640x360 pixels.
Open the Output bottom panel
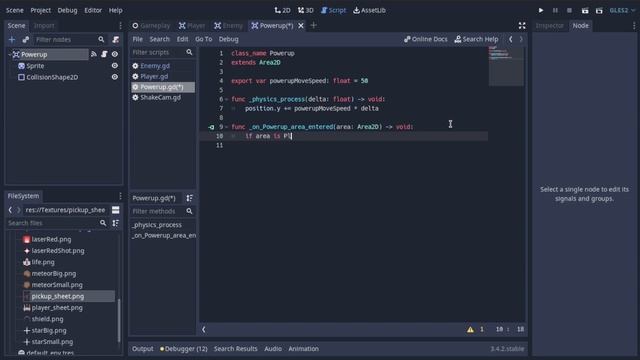(x=142, y=349)
